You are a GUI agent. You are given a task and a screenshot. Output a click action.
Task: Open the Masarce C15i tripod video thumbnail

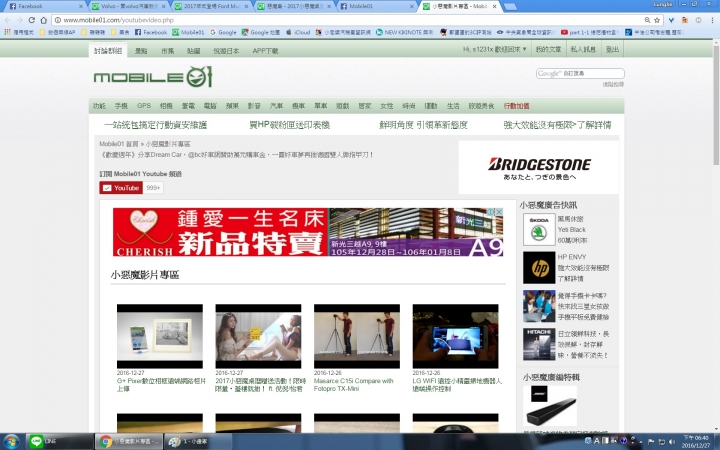357,336
